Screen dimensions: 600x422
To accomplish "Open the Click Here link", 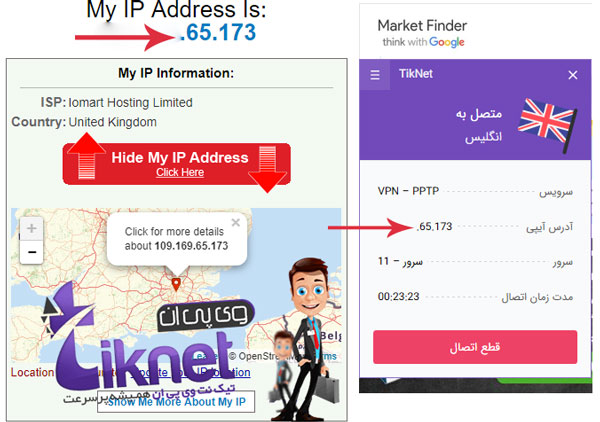I will coord(180,173).
